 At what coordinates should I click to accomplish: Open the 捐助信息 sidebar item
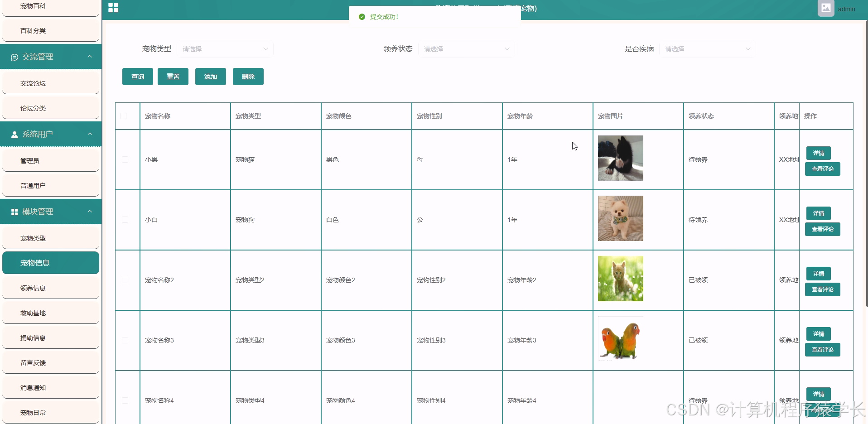[x=51, y=338]
